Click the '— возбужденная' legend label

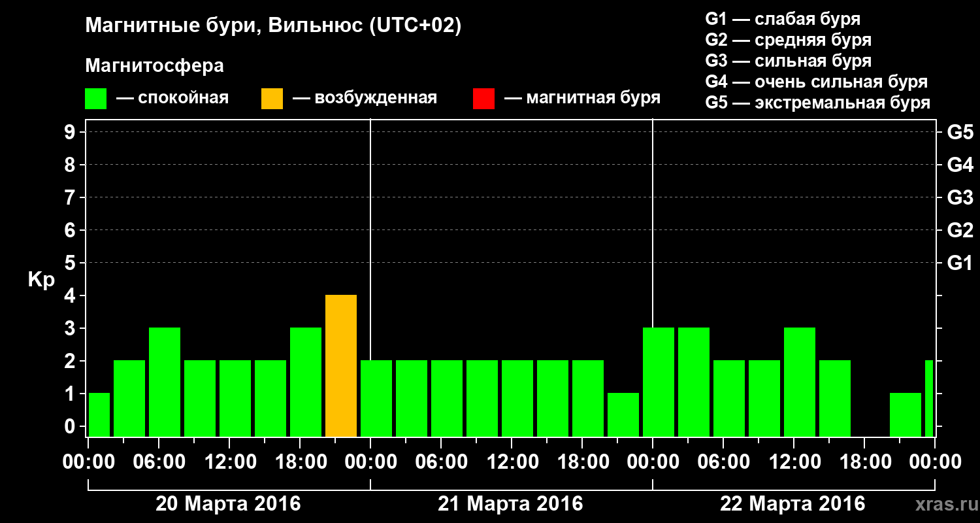[365, 99]
